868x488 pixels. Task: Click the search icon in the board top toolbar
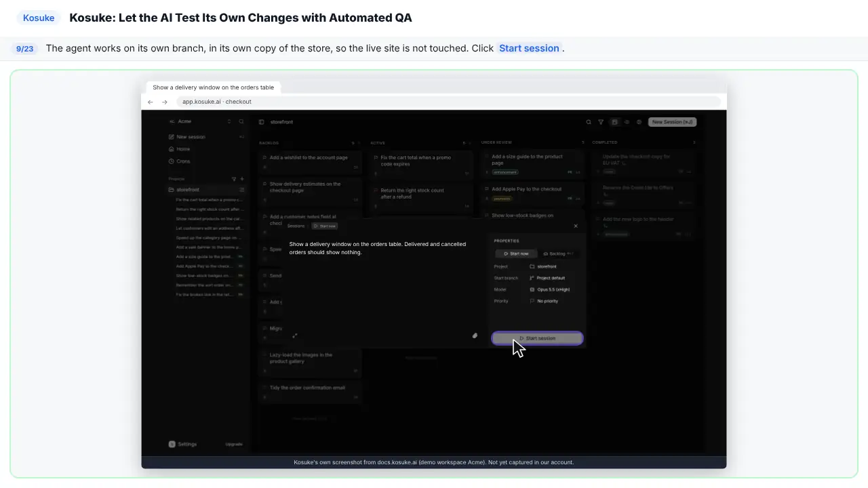click(x=589, y=122)
